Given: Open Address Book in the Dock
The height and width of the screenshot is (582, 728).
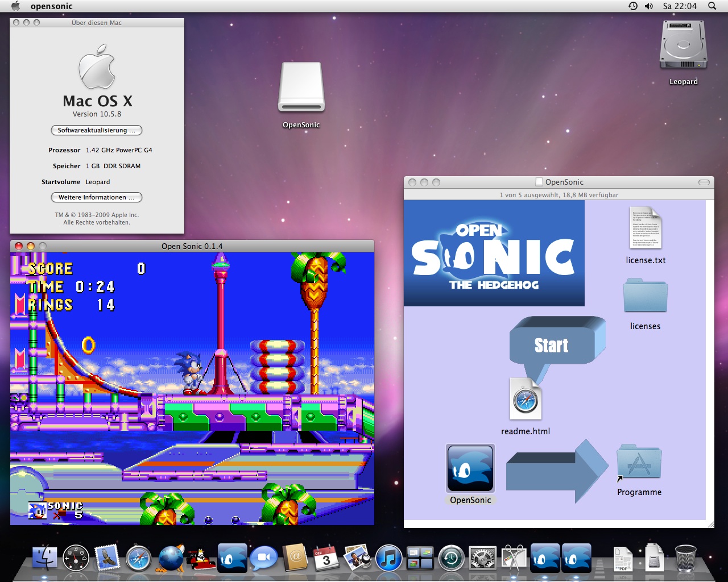Looking at the screenshot, I should [x=295, y=558].
